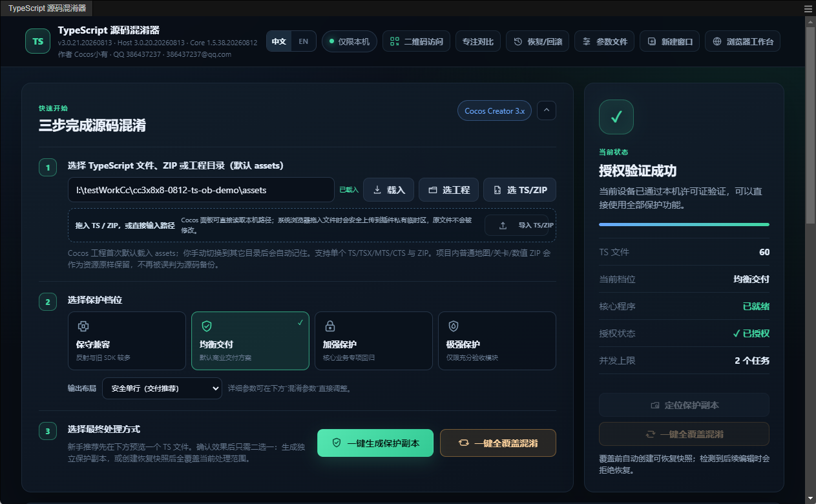Click shield check icon on 均衡交付 card
The height and width of the screenshot is (504, 816).
(207, 326)
